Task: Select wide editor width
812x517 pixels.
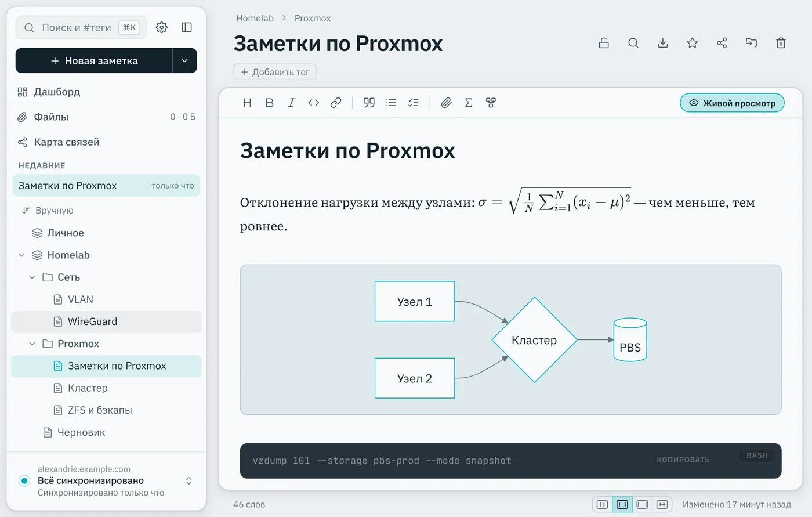Action: [x=642, y=505]
